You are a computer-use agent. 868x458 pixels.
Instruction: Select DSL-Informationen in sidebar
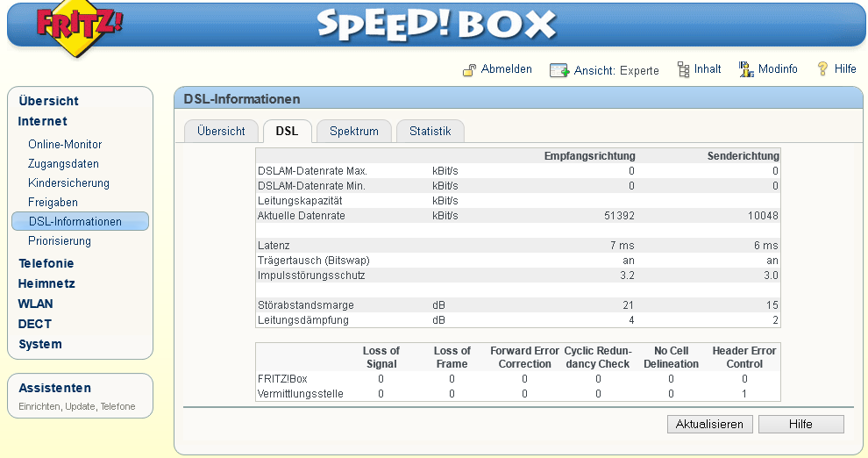tap(81, 221)
